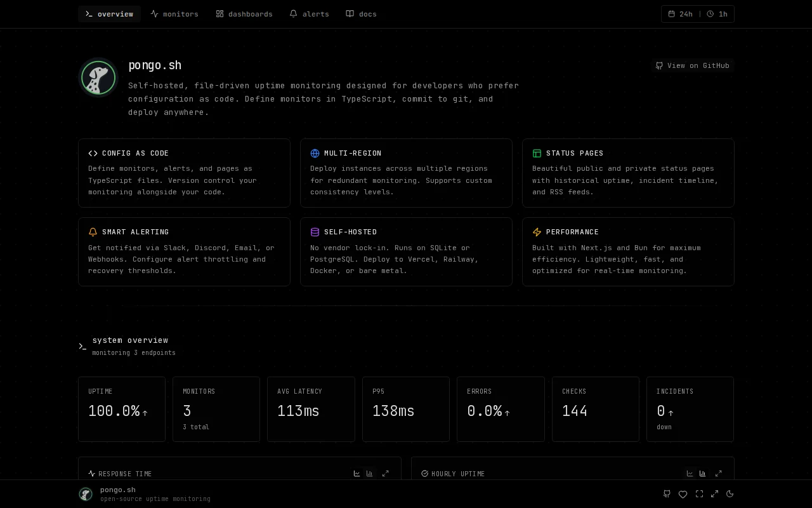The image size is (812, 508).
Task: Click the monitors tab activity icon
Action: 154,14
